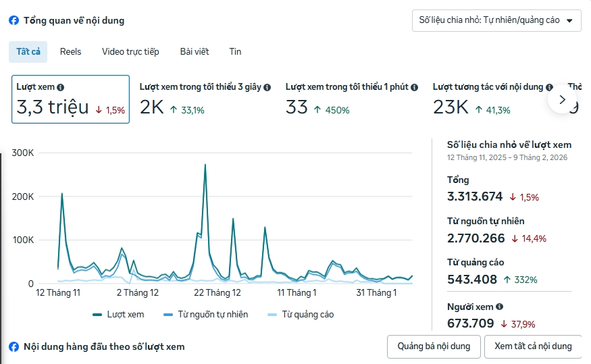Toggle Từ quảng cáo legend series

point(301,314)
